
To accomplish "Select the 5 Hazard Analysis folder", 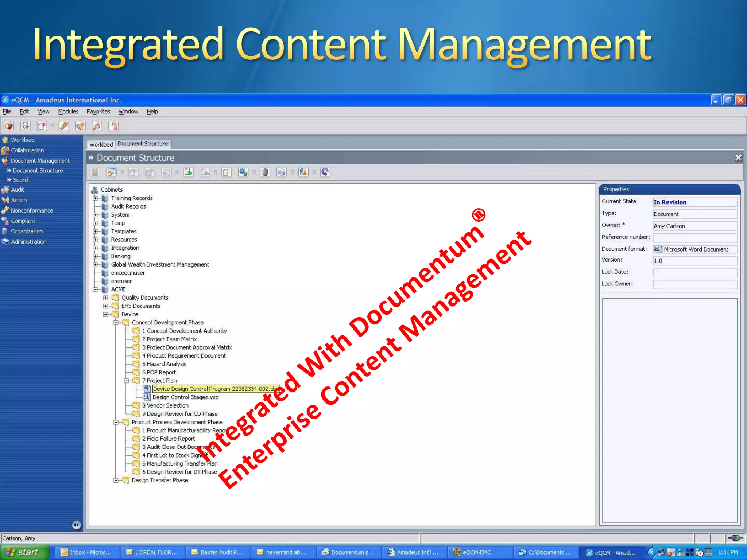I will pos(164,364).
